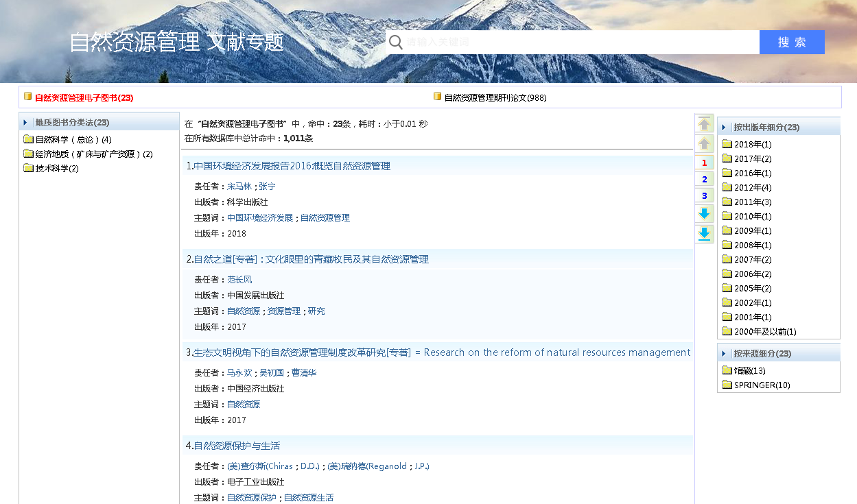Filter by 经济地质(矿床与矿产资源) category
This screenshot has height=504, width=857.
(93, 154)
